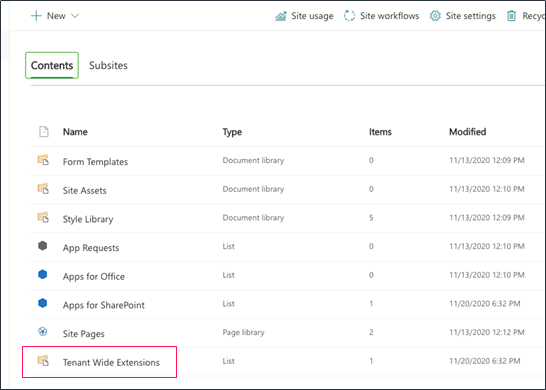
Task: Click the Tenant Wide Extensions list icon
Action: pyautogui.click(x=43, y=361)
